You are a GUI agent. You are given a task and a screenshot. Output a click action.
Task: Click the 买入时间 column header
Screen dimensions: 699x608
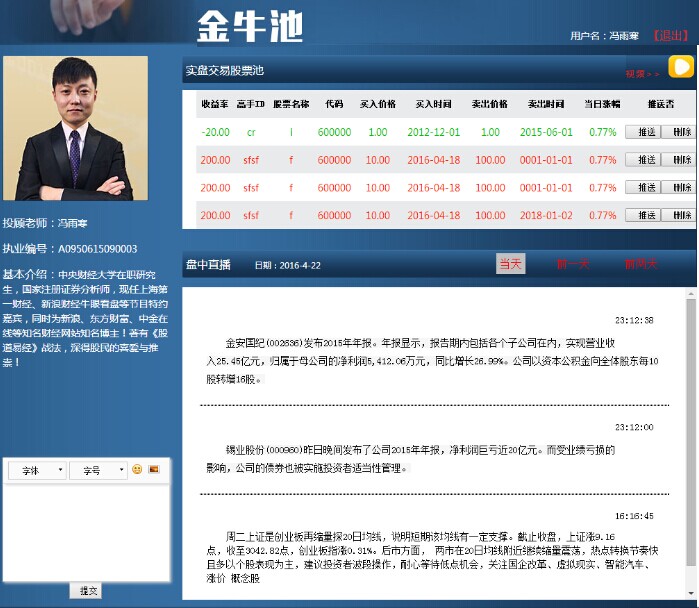click(433, 104)
